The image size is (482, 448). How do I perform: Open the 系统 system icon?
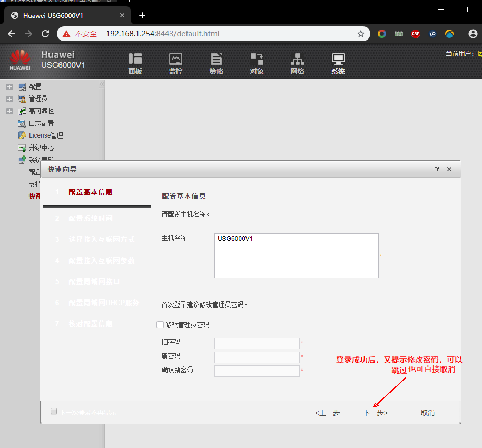tap(338, 59)
